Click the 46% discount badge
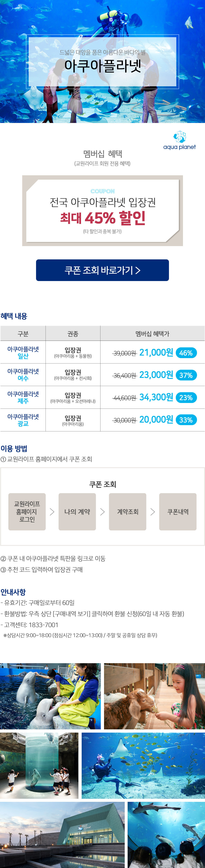 point(186,353)
